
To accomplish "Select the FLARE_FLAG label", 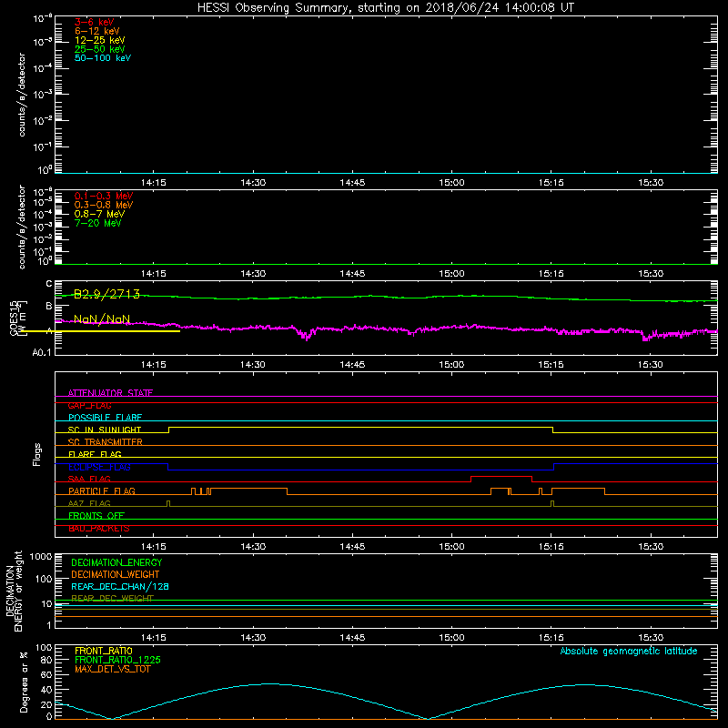I will (x=95, y=454).
